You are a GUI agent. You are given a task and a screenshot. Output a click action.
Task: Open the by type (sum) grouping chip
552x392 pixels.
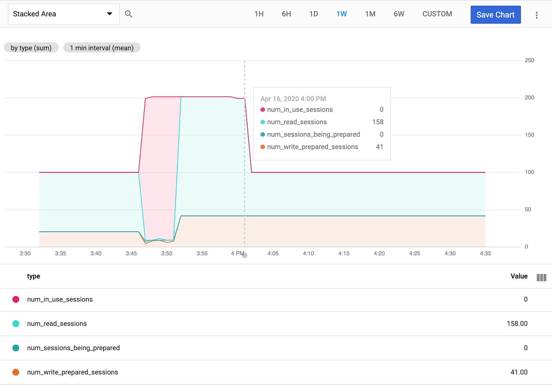31,48
